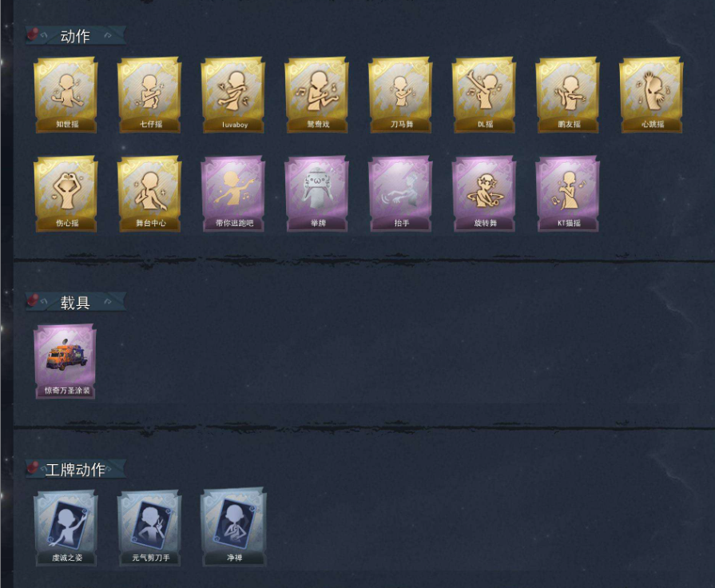Choose the luvaboy action card
715x588 pixels.
pyautogui.click(x=233, y=95)
